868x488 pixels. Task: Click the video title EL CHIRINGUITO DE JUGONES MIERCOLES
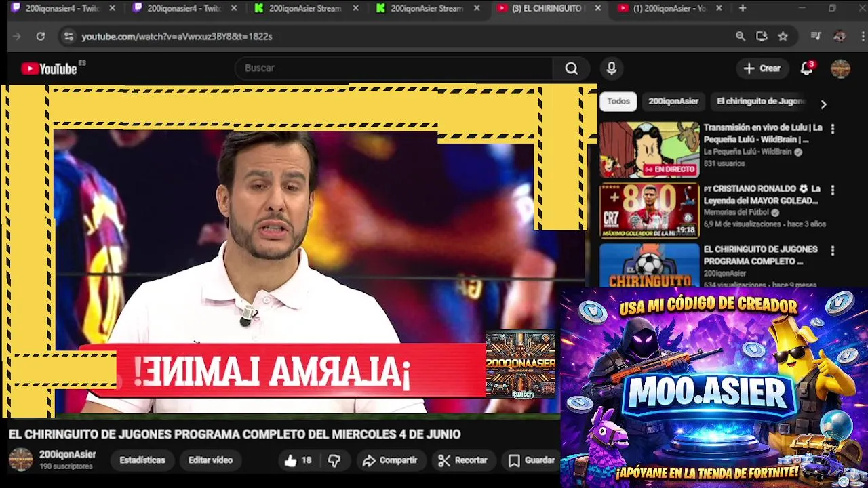point(235,434)
